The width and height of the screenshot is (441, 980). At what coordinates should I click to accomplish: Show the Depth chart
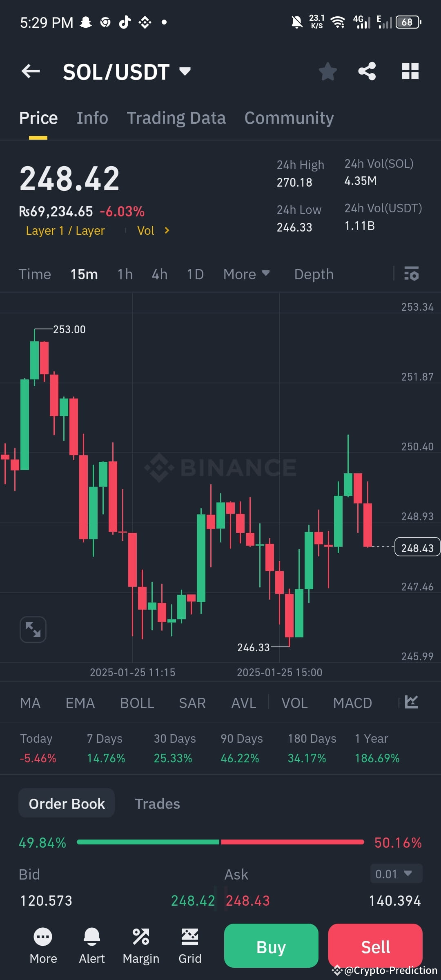tap(314, 274)
